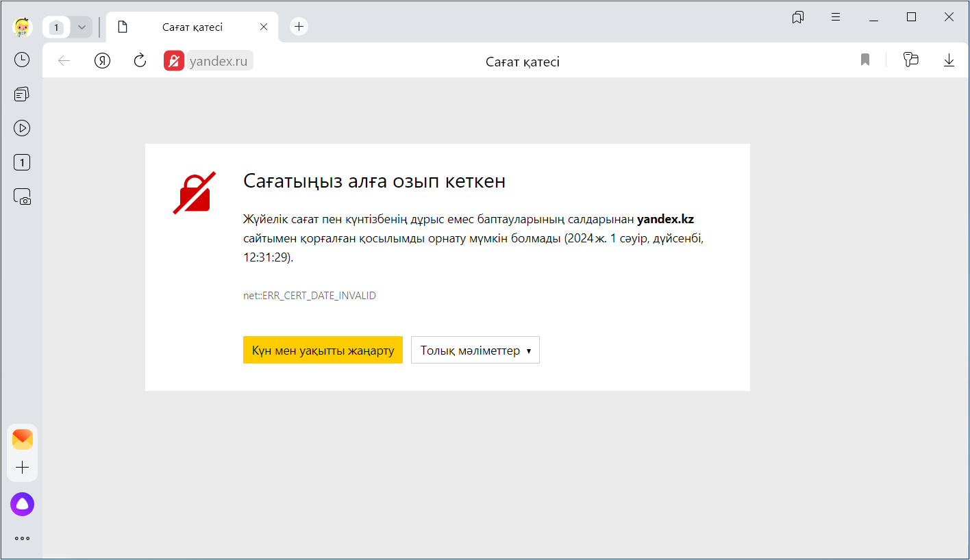Open the downloads arrow icon
Viewport: 970px width, 560px height.
[x=949, y=60]
